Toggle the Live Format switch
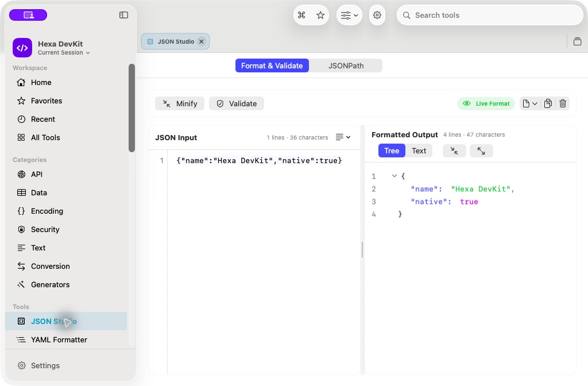Image resolution: width=588 pixels, height=386 pixels. coord(486,103)
